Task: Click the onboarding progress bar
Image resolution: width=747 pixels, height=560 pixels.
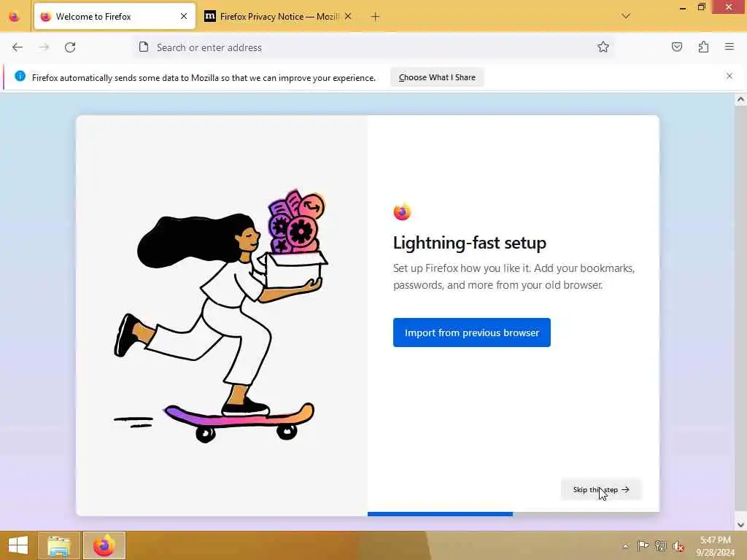Action: point(513,514)
